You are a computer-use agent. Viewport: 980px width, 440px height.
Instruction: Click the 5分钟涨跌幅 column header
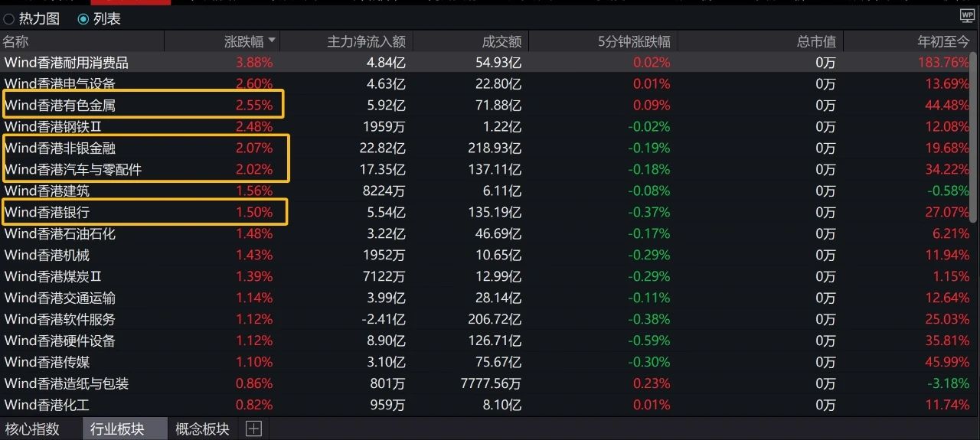click(x=634, y=41)
